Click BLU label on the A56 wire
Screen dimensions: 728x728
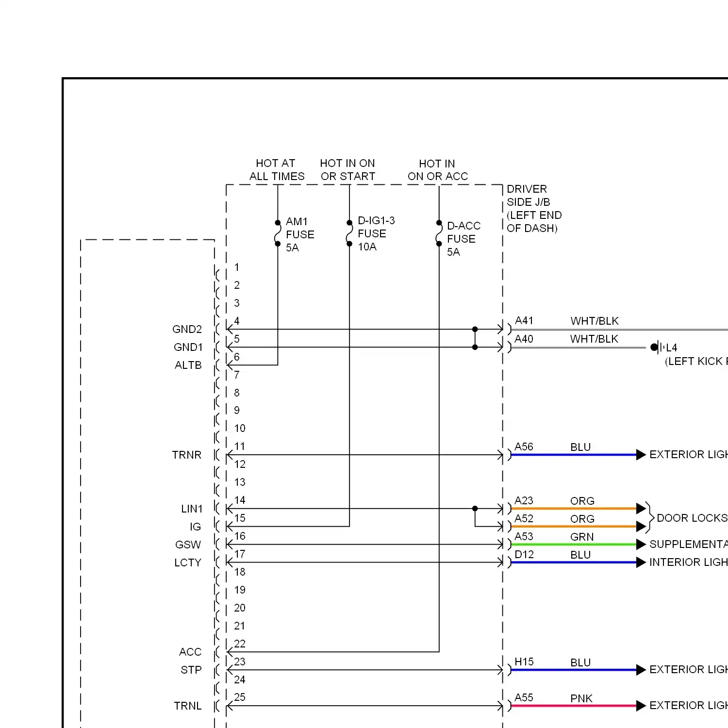click(x=580, y=447)
